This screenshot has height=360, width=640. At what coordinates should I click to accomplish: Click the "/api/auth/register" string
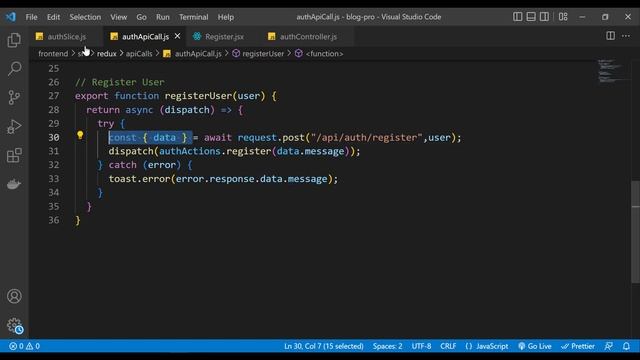point(367,138)
